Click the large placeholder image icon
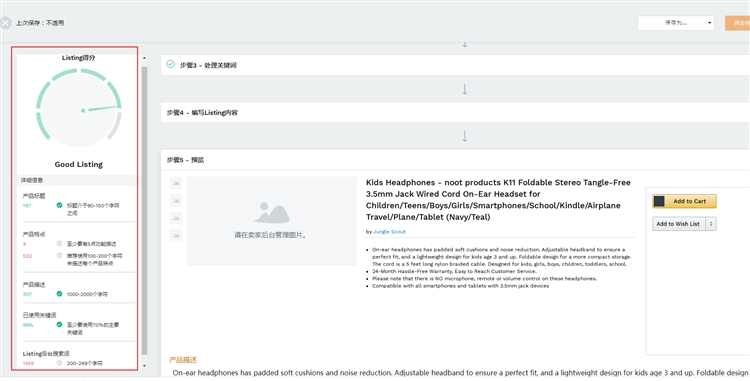 point(272,213)
